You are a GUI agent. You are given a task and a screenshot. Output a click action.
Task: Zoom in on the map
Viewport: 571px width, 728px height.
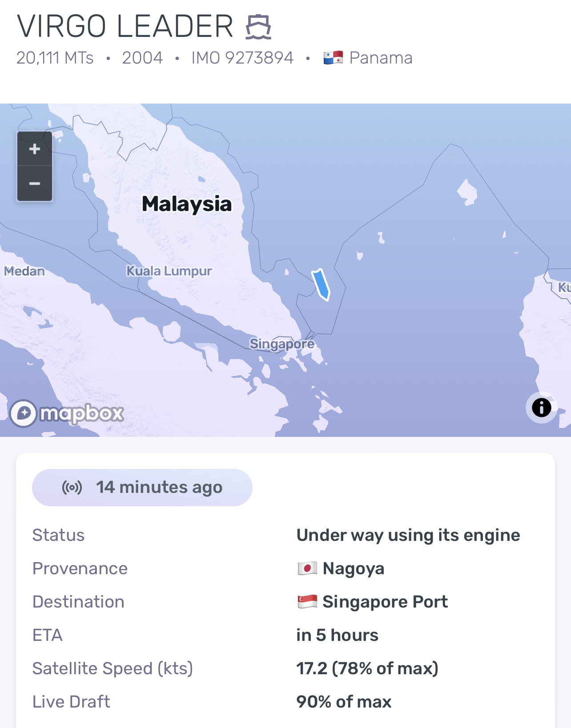pos(35,149)
